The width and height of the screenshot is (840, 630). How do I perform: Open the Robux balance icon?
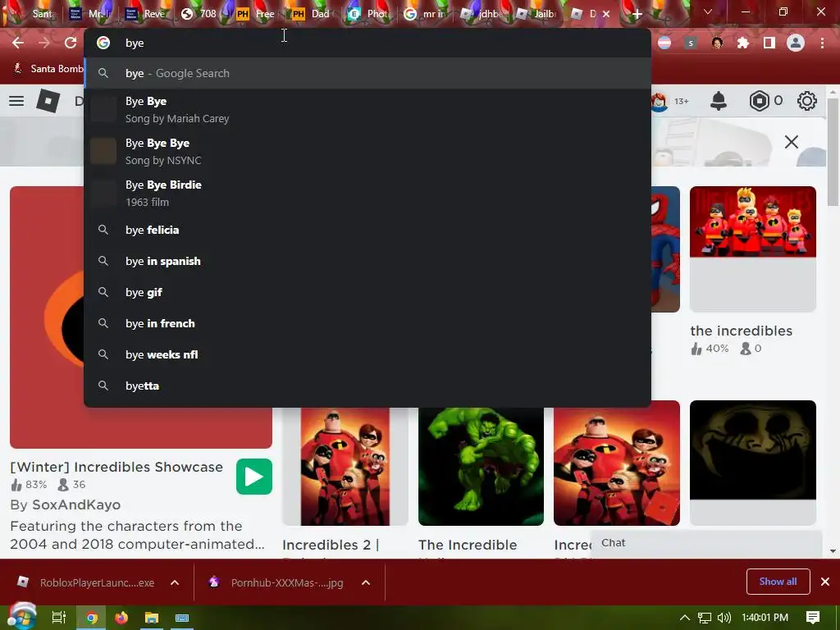(759, 101)
